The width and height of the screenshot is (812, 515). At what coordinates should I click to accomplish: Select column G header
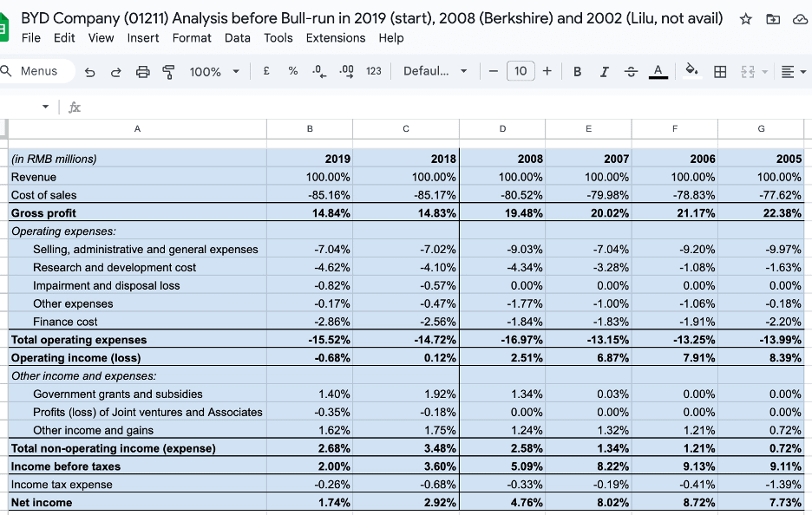[x=761, y=129]
